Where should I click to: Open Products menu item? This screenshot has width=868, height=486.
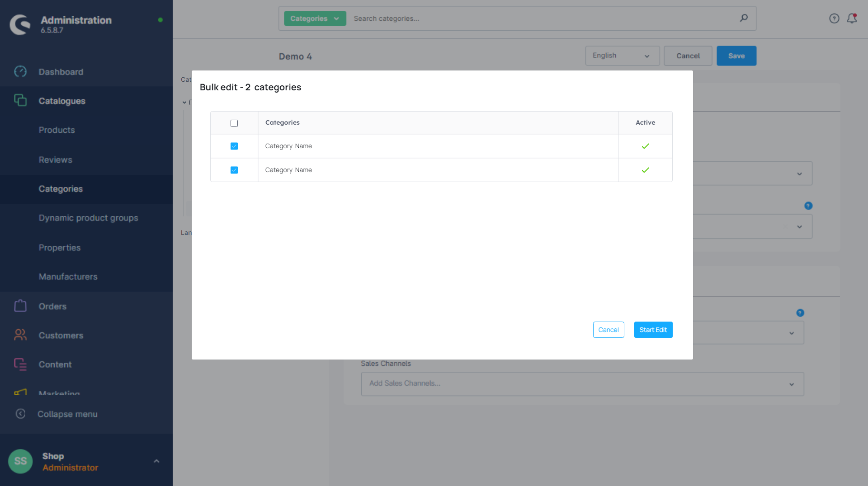57,130
